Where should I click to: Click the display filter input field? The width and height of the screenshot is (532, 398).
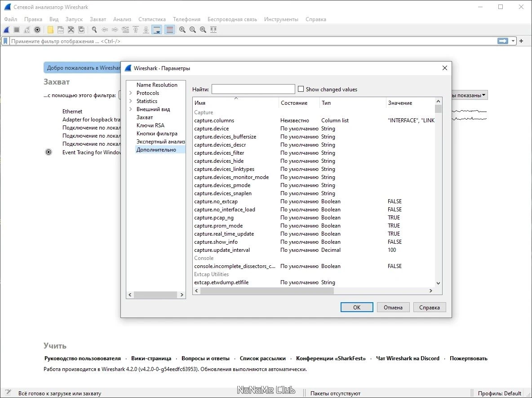pyautogui.click(x=253, y=41)
